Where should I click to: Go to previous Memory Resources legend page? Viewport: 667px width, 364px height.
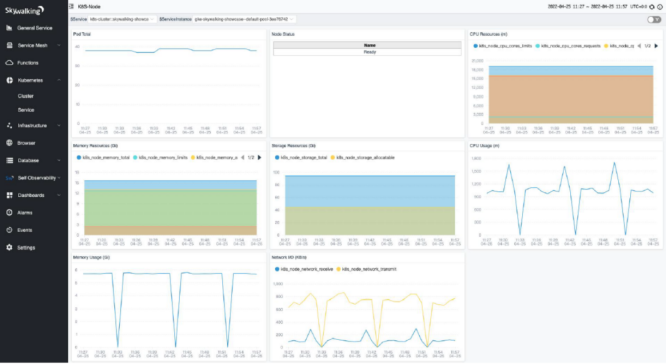[242, 158]
